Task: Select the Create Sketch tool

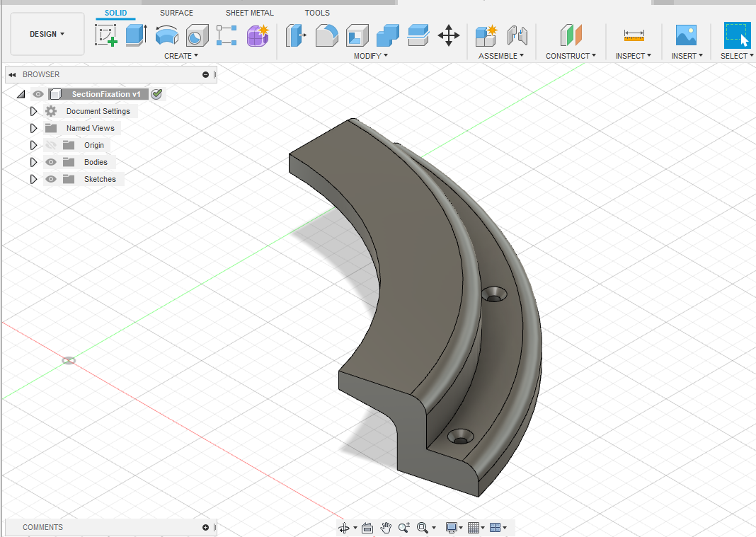Action: click(106, 35)
